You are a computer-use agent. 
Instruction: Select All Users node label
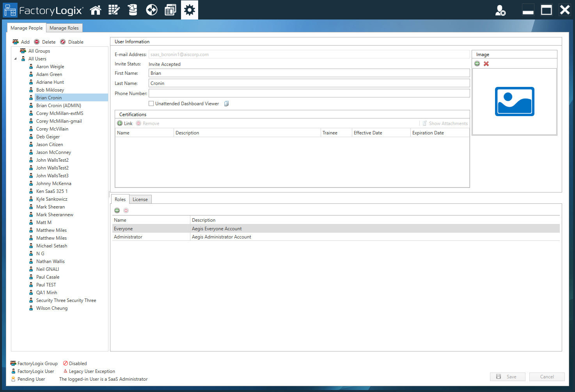point(37,59)
